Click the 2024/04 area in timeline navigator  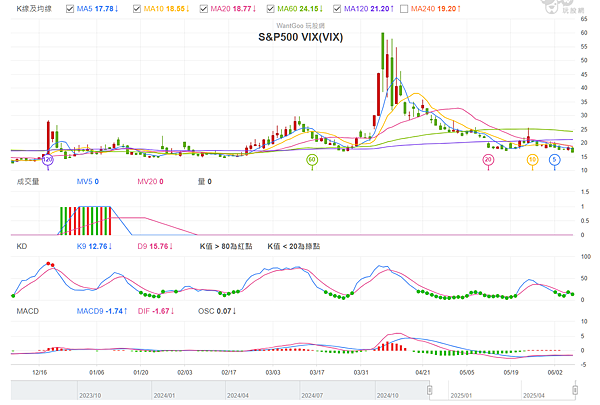click(x=238, y=395)
